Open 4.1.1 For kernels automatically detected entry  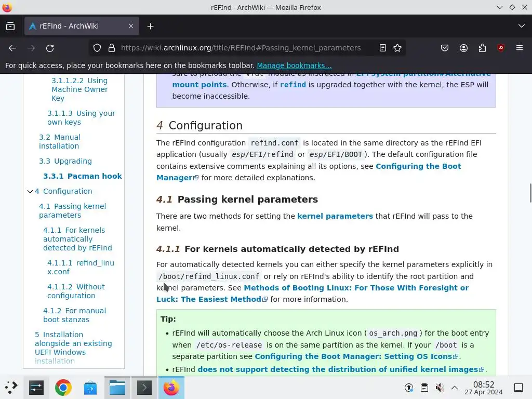[x=78, y=239]
